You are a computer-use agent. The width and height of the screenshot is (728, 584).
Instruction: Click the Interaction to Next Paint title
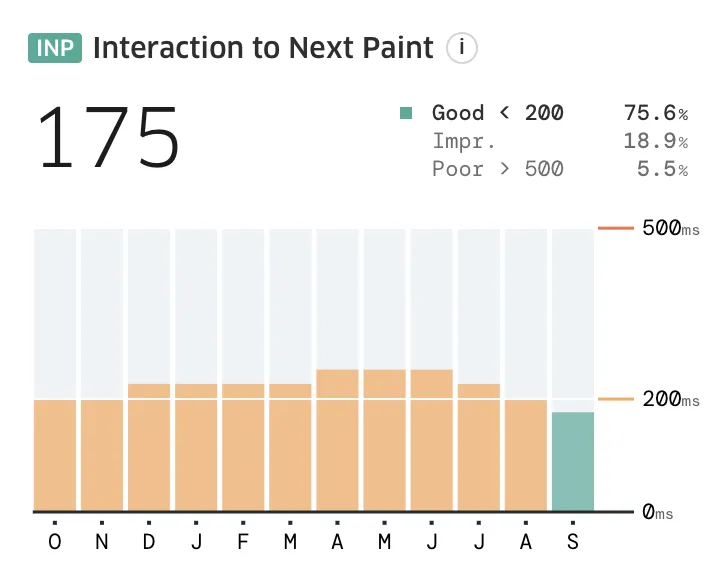click(x=263, y=48)
